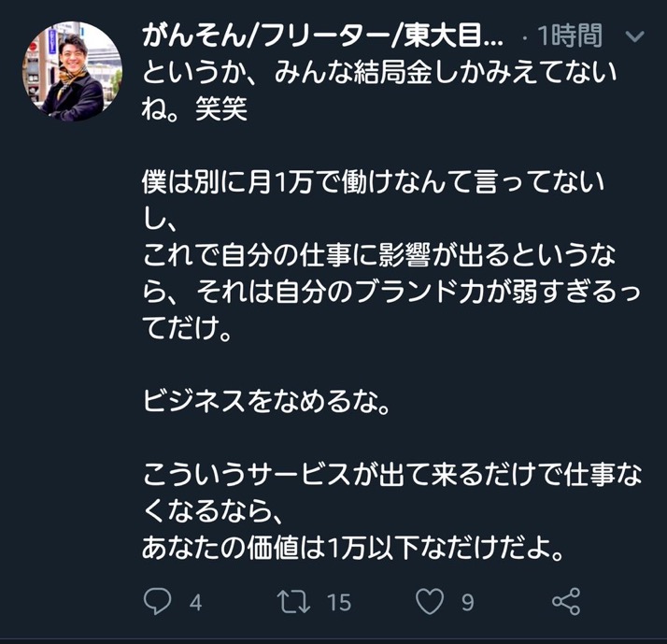667x644 pixels.
Task: Click the line ビジネスをなめるな。
Action: tap(264, 402)
